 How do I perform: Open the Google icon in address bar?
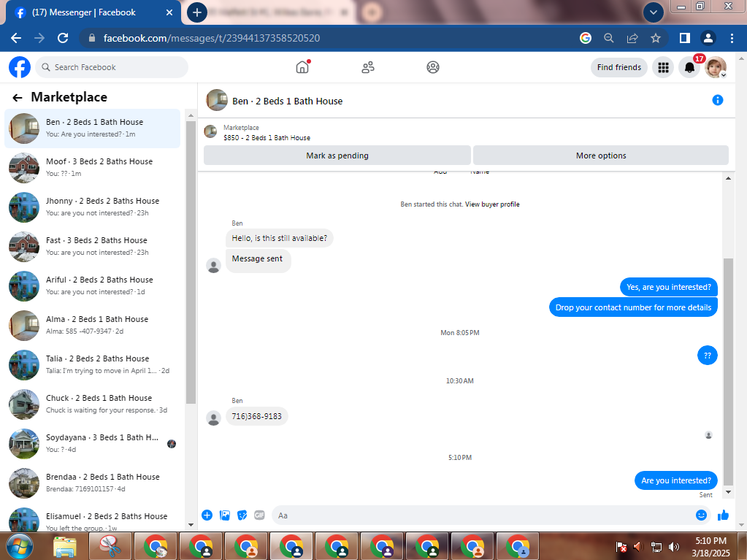(x=586, y=38)
